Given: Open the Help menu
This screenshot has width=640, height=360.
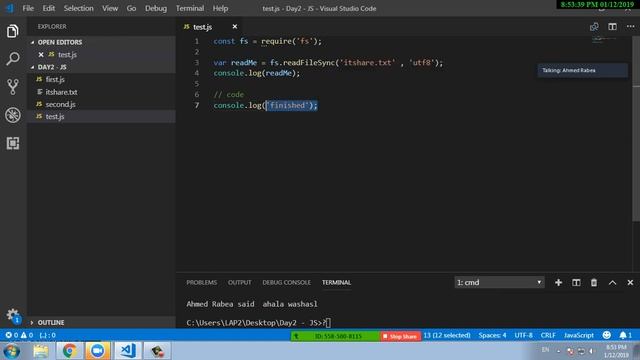Looking at the screenshot, I should (x=220, y=8).
